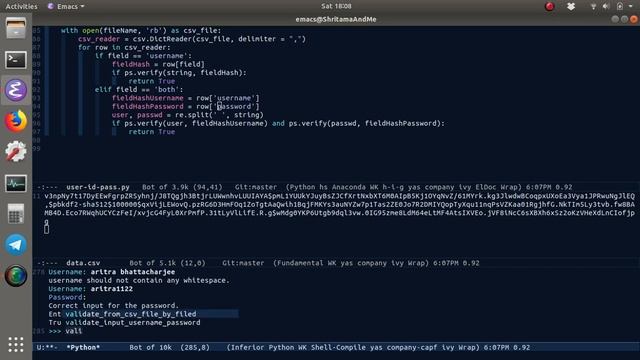The image size is (640, 360).
Task: Click the *Python* buffer name in mode line
Action: [x=83, y=347]
